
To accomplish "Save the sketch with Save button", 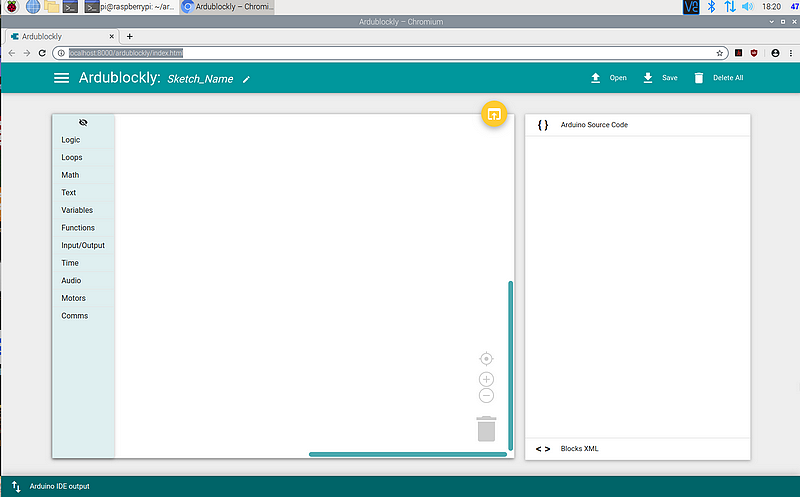I will click(660, 78).
